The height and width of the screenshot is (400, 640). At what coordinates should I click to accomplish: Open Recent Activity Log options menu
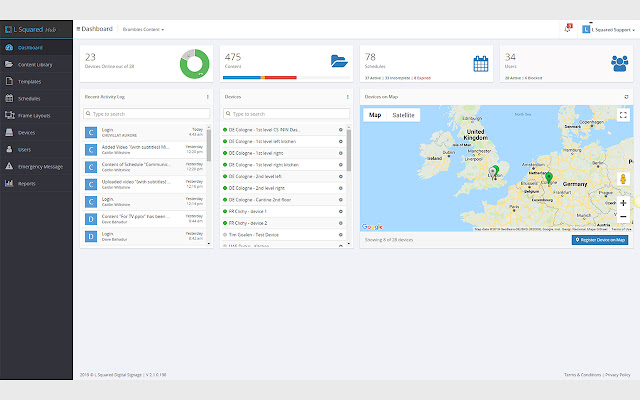click(208, 97)
